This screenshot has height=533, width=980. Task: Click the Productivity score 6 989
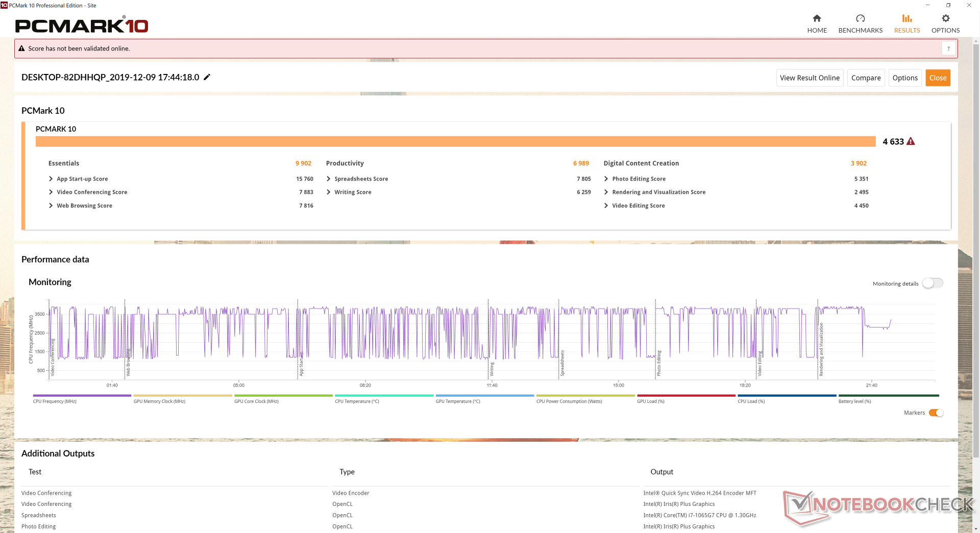[581, 163]
